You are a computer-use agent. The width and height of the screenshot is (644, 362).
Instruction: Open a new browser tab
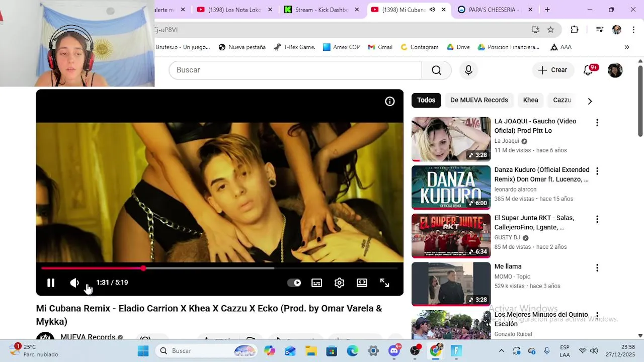(x=547, y=10)
